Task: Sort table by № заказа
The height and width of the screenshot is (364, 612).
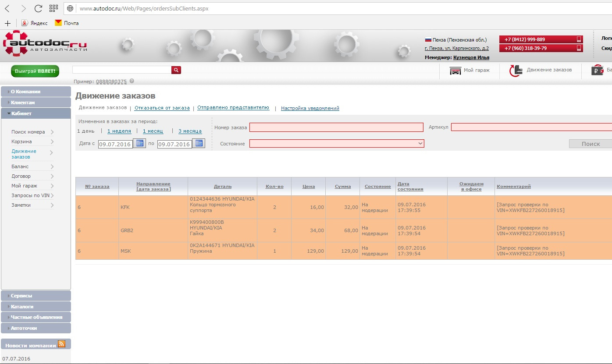Action: coord(97,187)
